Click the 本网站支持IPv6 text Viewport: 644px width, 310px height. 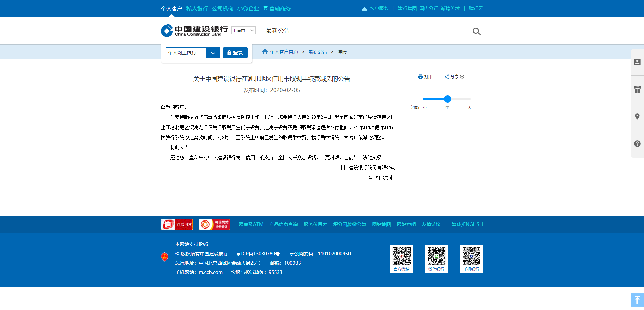point(192,244)
